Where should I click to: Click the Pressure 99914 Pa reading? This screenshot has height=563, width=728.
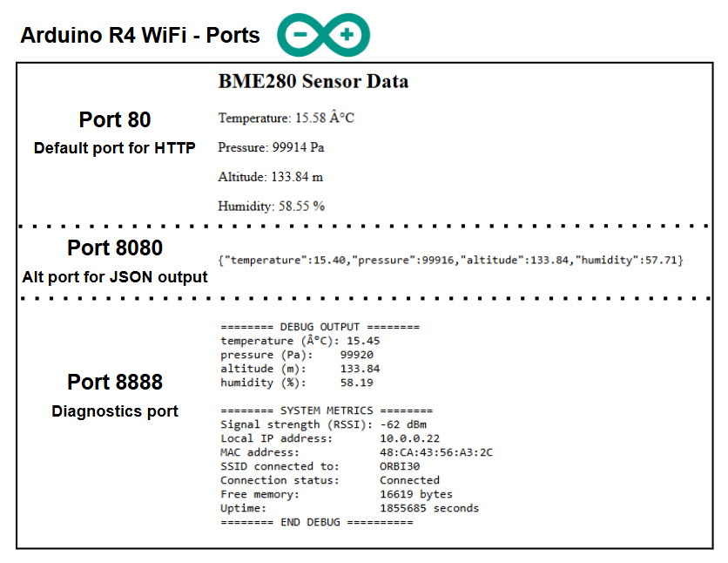(271, 147)
